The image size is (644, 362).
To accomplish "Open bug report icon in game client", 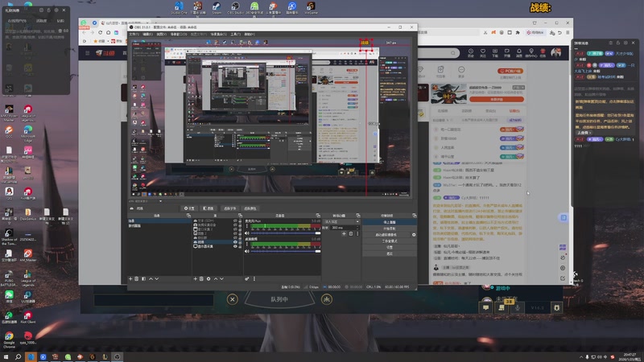I will tap(556, 307).
